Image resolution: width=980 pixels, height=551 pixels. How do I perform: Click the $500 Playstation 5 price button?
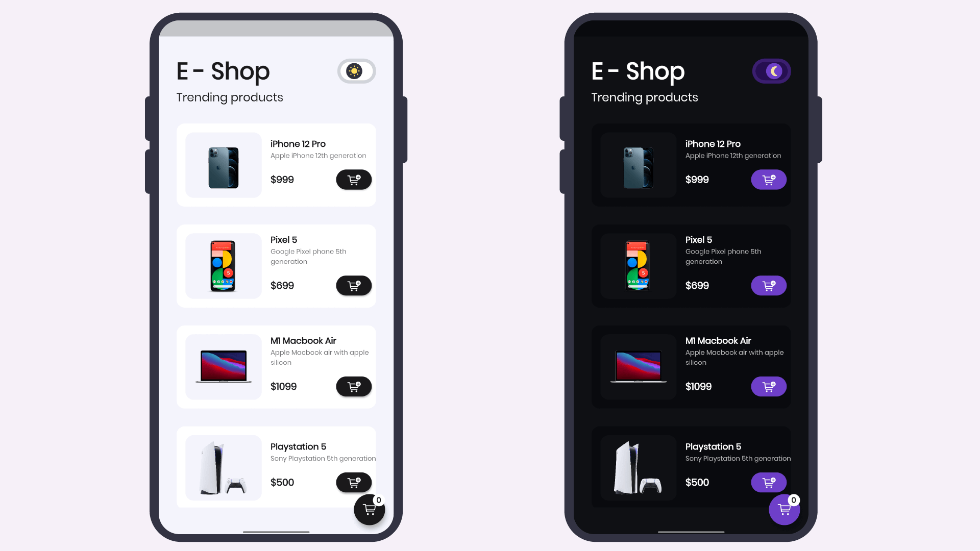click(x=282, y=482)
